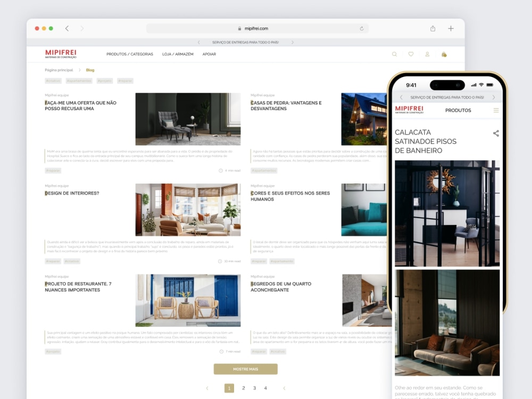Filter by the first tag #criativo at top
This screenshot has height=399, width=532.
click(x=53, y=81)
